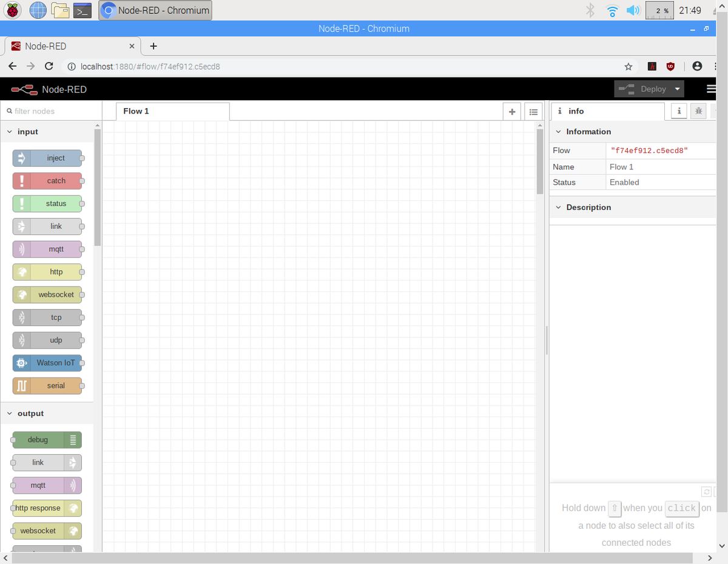Select the catch input node
Viewport: 728px width, 564px height.
click(47, 181)
